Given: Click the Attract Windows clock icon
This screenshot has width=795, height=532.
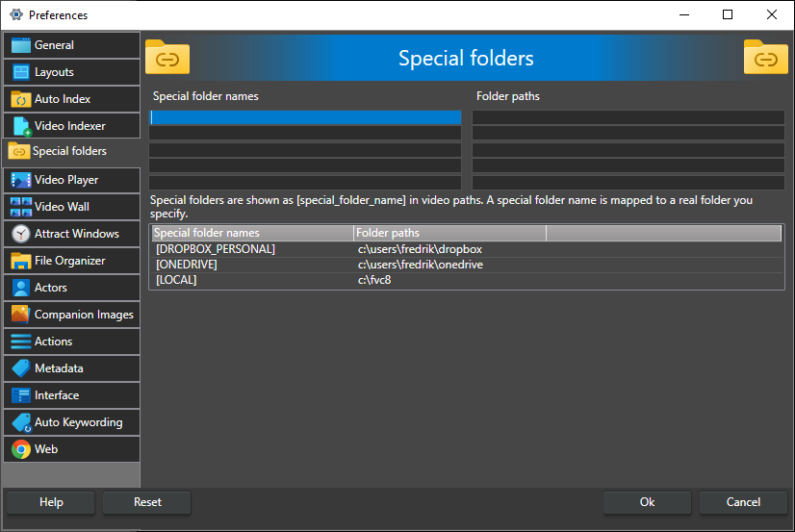Looking at the screenshot, I should [20, 234].
